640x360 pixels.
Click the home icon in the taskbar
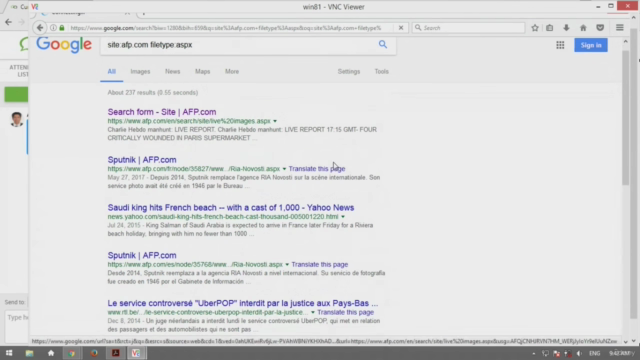(51, 353)
